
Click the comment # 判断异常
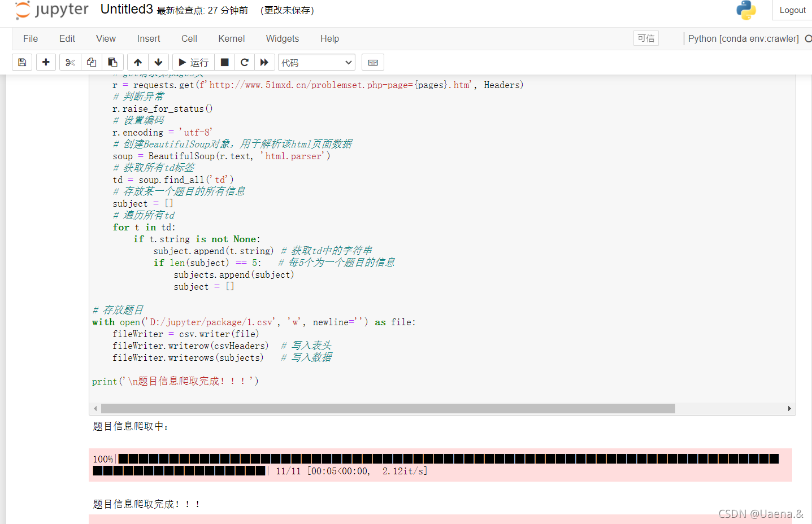(138, 97)
